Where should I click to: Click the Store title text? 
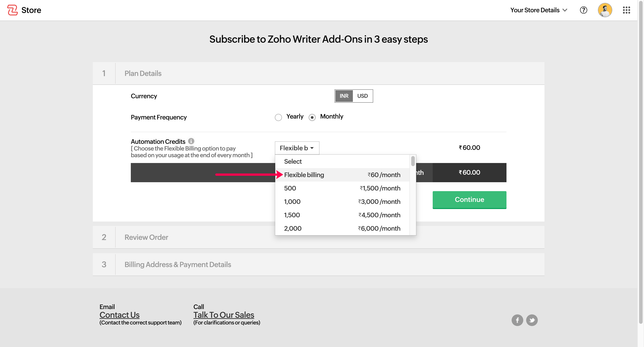[x=31, y=10]
